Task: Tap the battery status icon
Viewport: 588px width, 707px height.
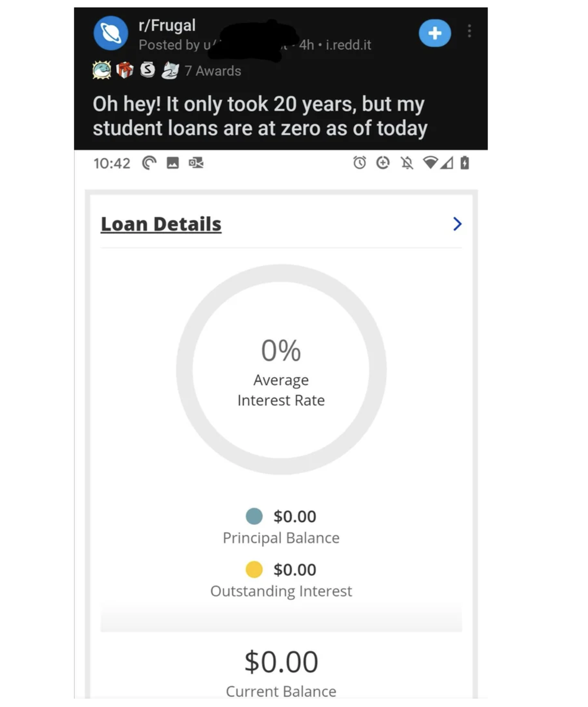Action: click(x=464, y=163)
